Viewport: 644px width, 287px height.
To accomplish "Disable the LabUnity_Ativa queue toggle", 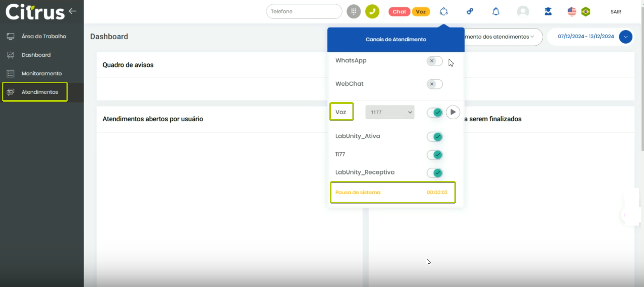I will (x=435, y=137).
